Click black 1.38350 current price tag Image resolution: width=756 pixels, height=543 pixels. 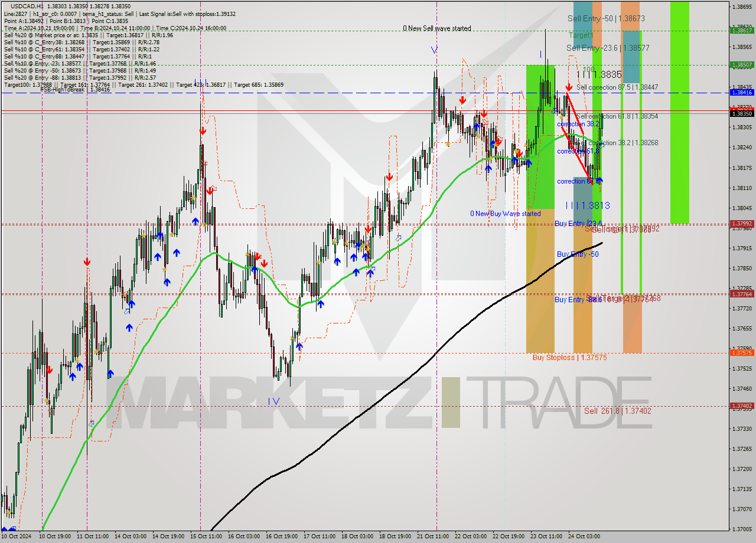pyautogui.click(x=742, y=113)
